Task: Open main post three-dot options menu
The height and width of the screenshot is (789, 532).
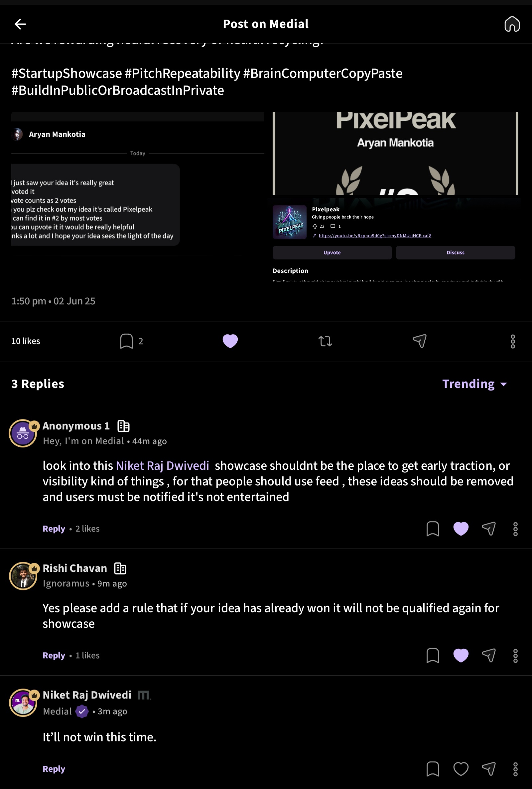Action: click(x=512, y=341)
